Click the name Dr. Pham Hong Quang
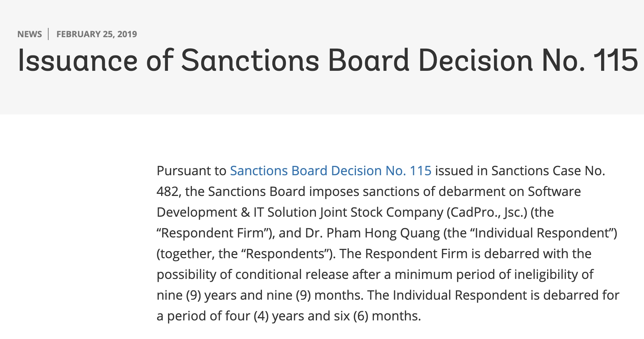 (372, 233)
